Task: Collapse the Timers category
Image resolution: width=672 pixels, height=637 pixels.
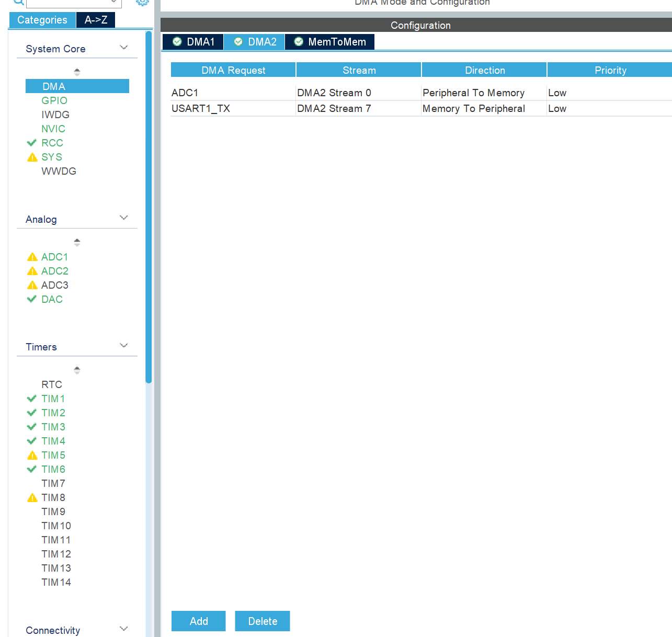Action: [124, 345]
